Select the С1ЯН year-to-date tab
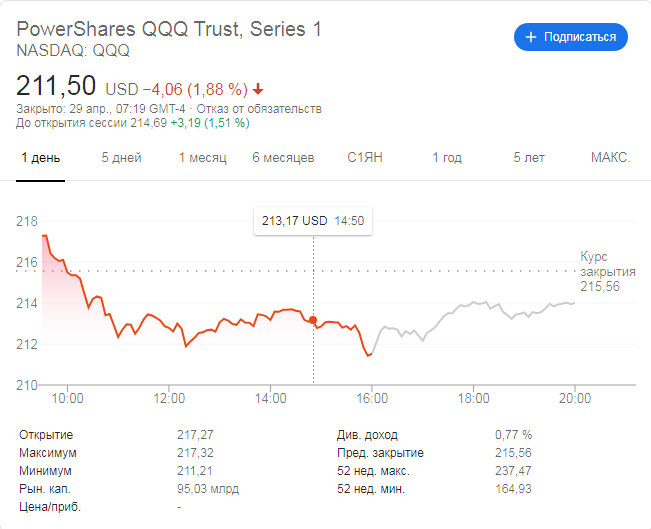Screen dimensions: 651x529 [365, 158]
